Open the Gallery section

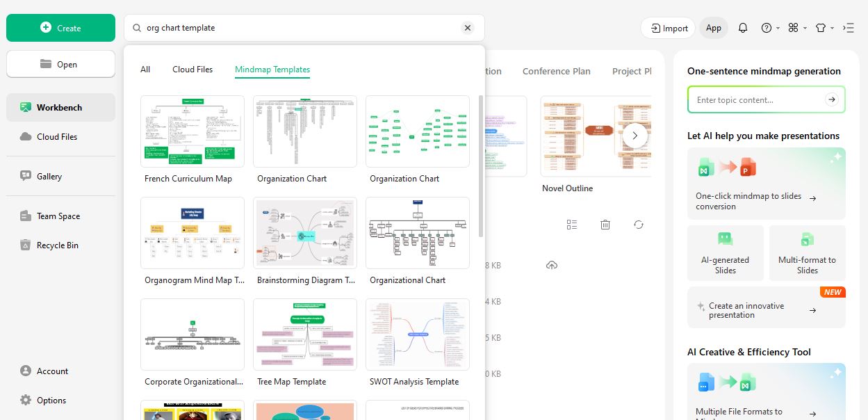(x=60, y=176)
